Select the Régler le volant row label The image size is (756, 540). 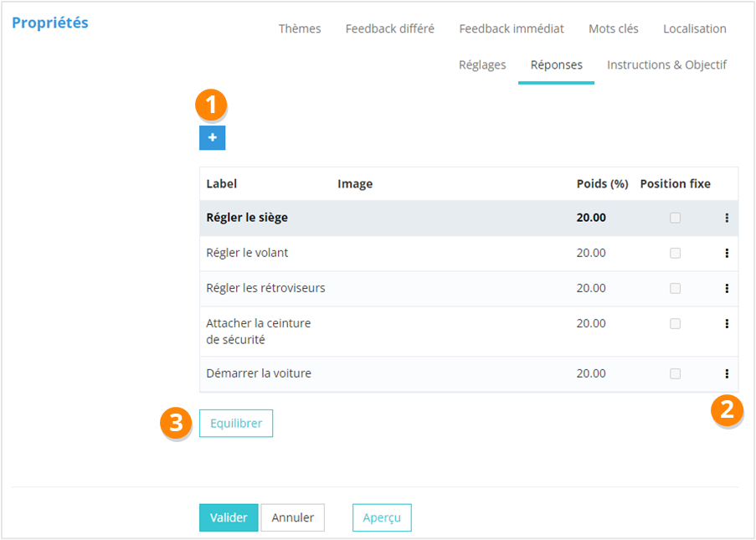click(x=247, y=253)
